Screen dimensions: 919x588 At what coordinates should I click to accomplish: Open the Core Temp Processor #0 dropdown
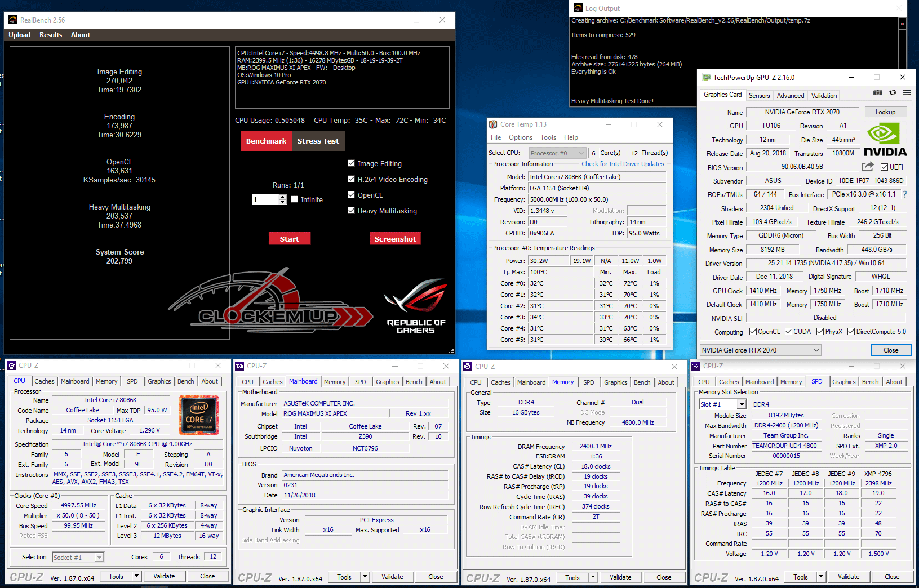(x=558, y=153)
